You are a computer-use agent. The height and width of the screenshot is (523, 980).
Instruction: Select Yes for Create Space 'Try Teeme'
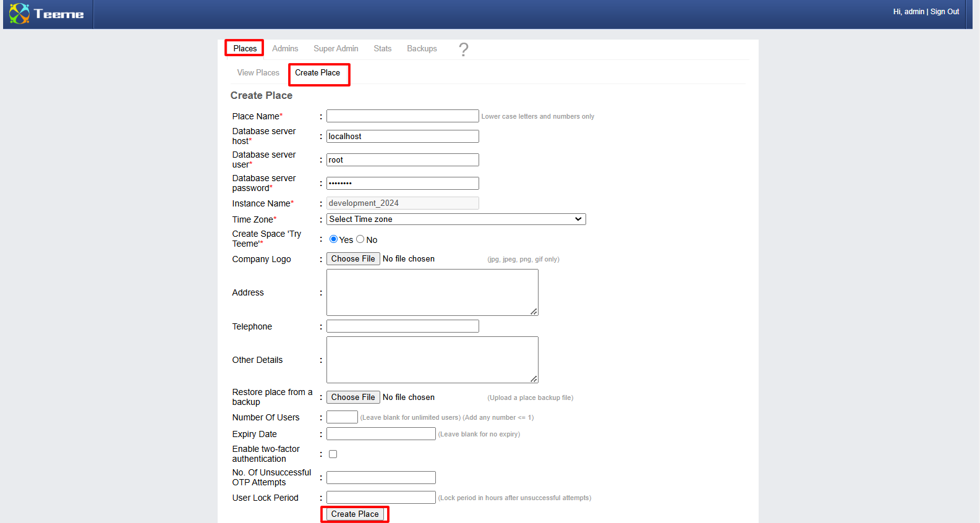tap(333, 239)
